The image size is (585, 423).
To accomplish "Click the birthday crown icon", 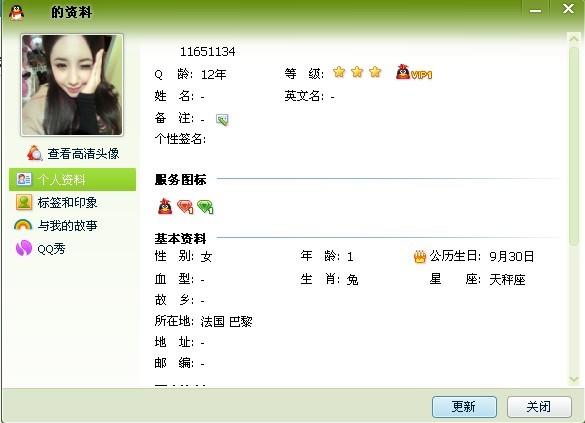I will coord(420,257).
